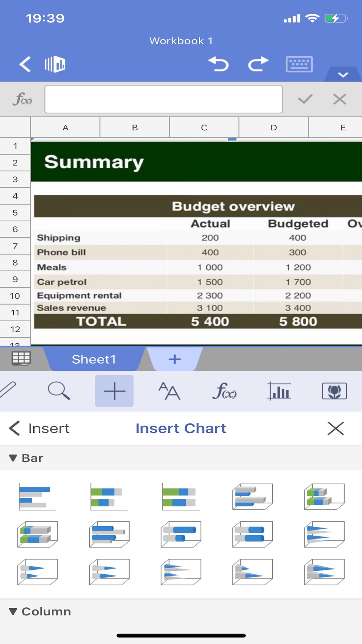Open the Search magnifier tool
This screenshot has height=644, width=362.
coord(59,391)
